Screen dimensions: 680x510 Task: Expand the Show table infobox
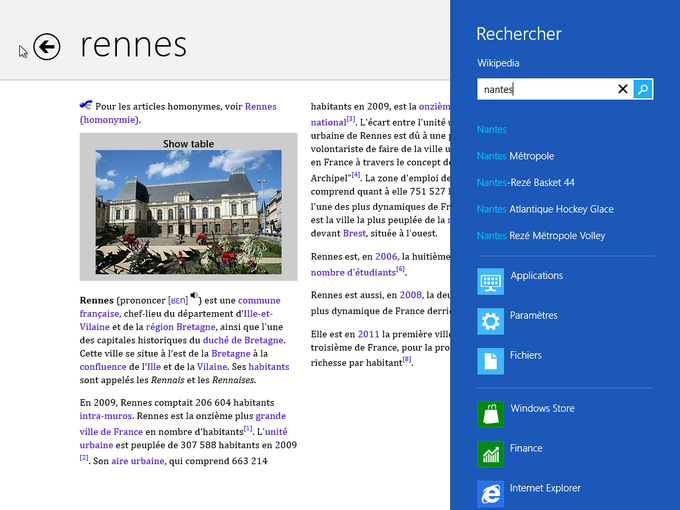[x=188, y=144]
